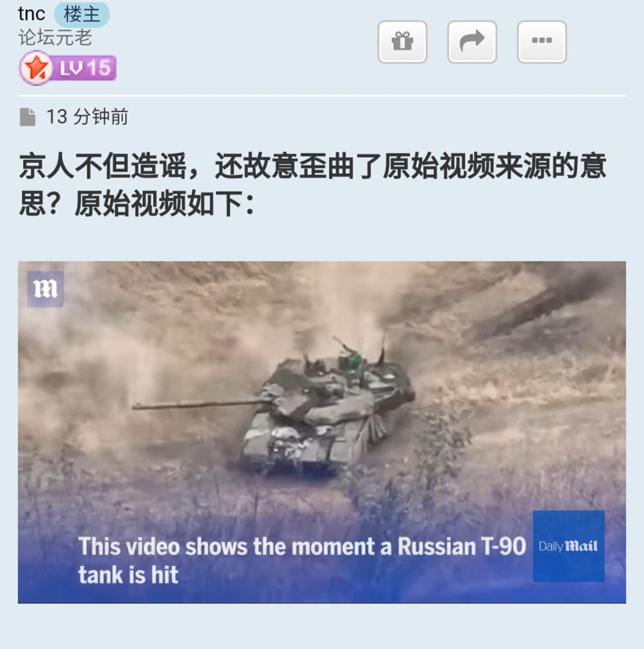644x649 pixels.
Task: Open the profile of user tnc
Action: (x=31, y=14)
